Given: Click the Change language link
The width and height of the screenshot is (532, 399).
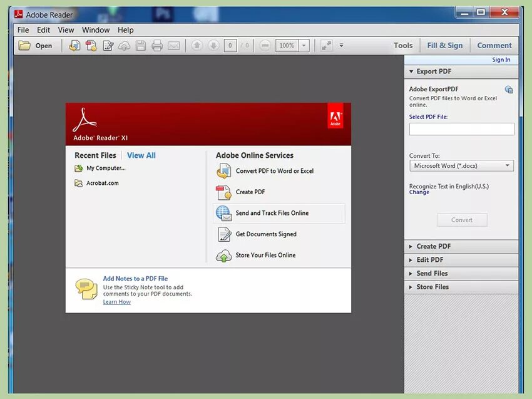Looking at the screenshot, I should (x=419, y=192).
